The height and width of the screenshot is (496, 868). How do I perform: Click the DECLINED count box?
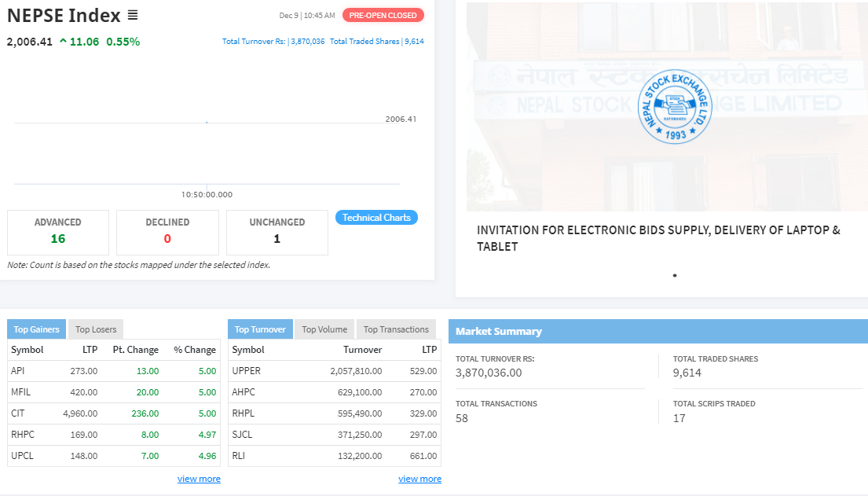[x=168, y=232]
